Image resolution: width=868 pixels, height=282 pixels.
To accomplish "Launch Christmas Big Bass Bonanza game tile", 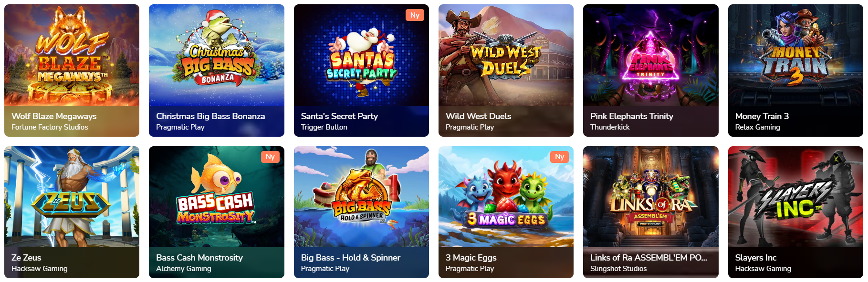I will 216,70.
